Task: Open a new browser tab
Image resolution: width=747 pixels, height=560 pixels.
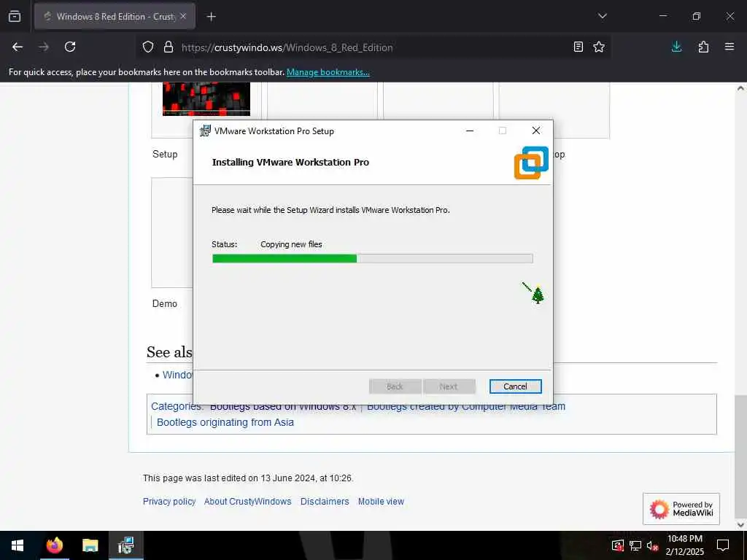Action: pyautogui.click(x=211, y=17)
